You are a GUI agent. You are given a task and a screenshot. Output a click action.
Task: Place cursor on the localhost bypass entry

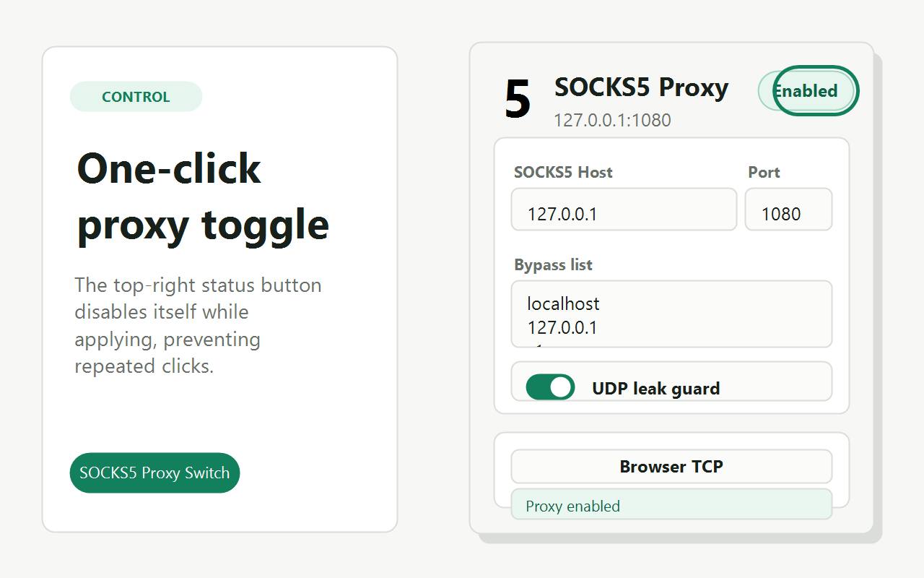pyautogui.click(x=563, y=303)
